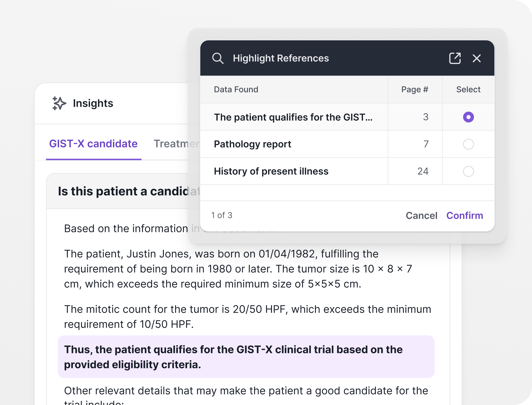Screen dimensions: 532x405
Task: Select the History of present illness radio button
Action: [x=468, y=171]
